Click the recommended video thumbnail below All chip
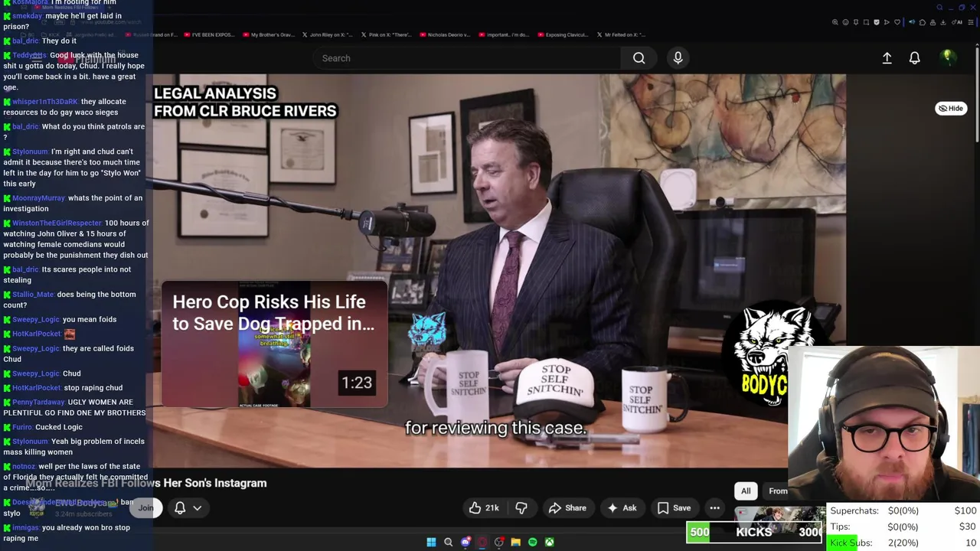 tap(779, 515)
